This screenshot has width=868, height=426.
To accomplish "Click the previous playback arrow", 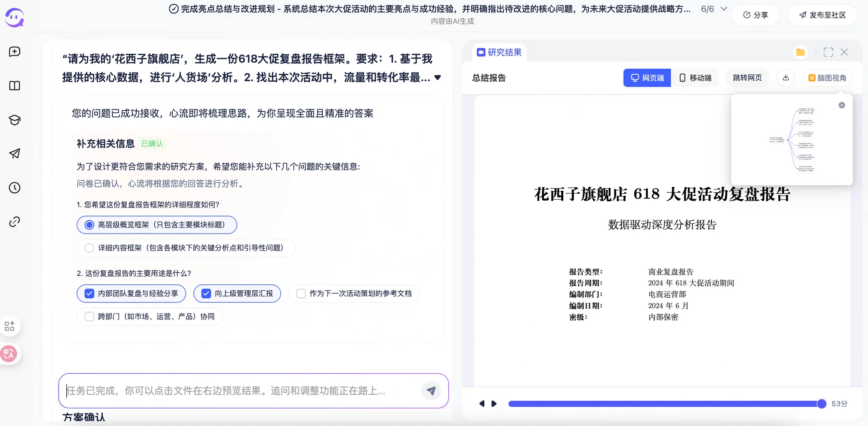I will pyautogui.click(x=482, y=404).
